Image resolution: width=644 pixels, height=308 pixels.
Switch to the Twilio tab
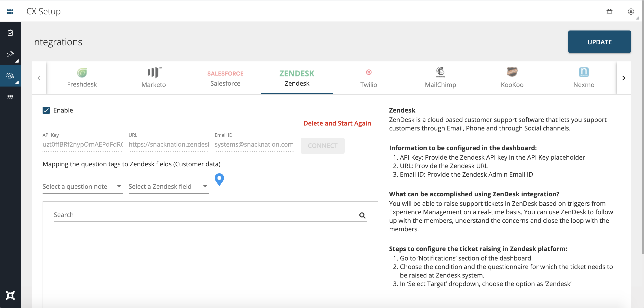(x=369, y=78)
